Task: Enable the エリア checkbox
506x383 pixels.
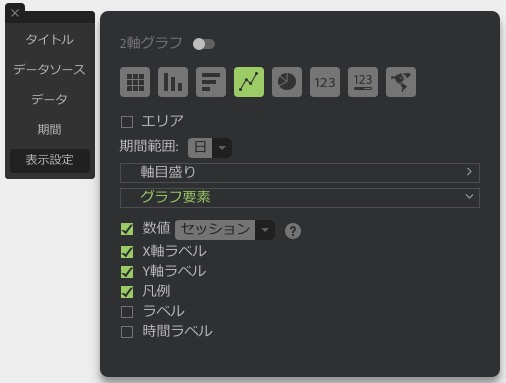Action: 127,122
